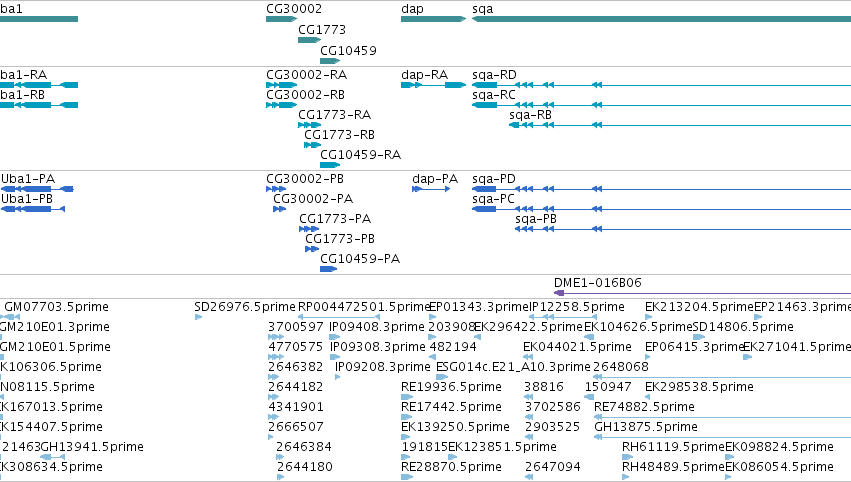Click the 2646384 alignment label
This screenshot has width=851, height=482.
click(304, 448)
